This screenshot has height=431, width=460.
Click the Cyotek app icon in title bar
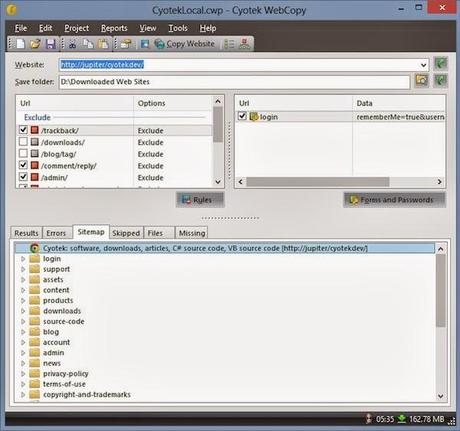11,10
